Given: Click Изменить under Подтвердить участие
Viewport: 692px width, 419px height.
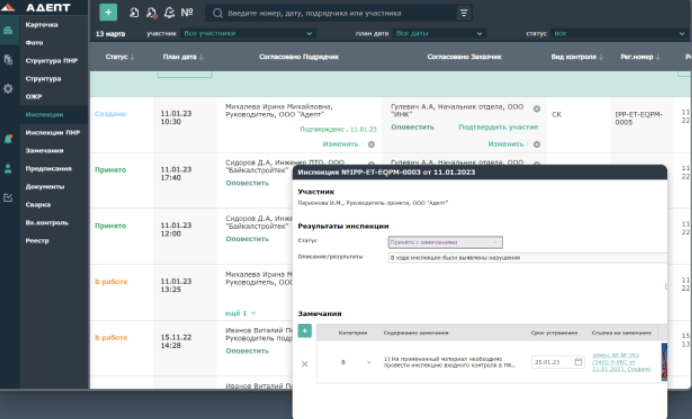Looking at the screenshot, I should point(506,144).
